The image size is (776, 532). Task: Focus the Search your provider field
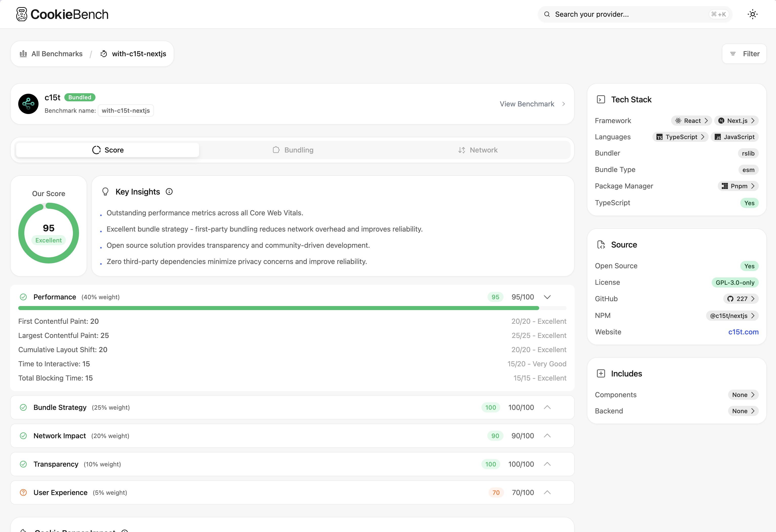[x=635, y=14]
